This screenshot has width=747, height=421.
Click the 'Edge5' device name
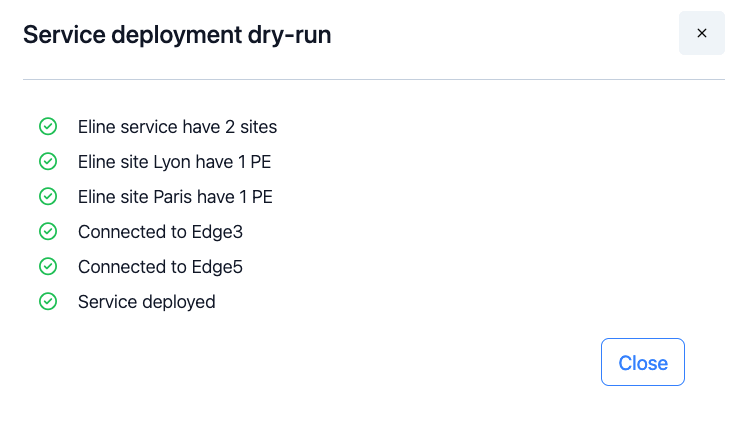[220, 267]
